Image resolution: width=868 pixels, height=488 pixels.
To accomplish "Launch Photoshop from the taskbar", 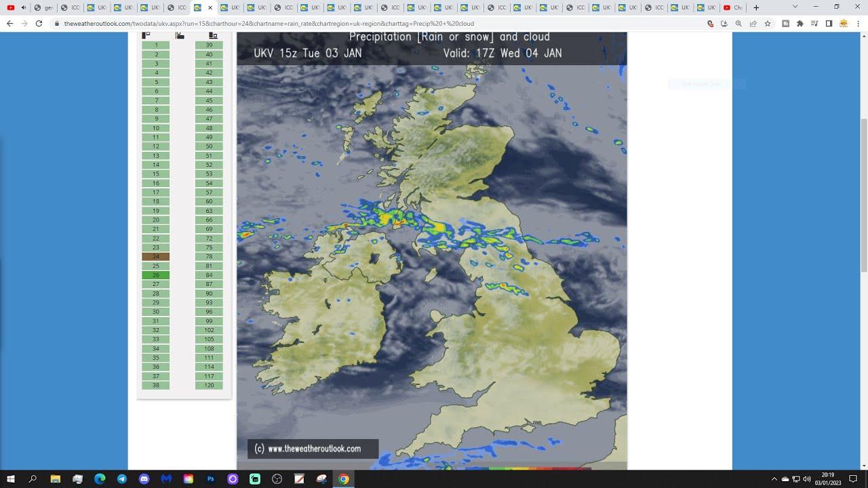I will click(210, 479).
